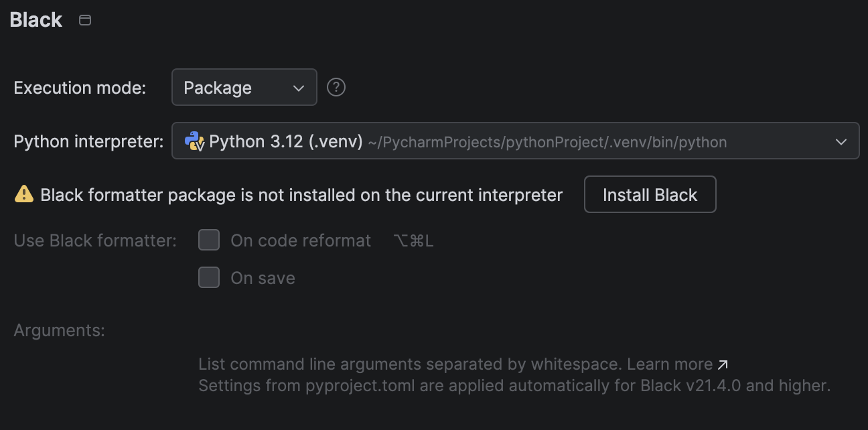
Task: Toggle the On code reformat checkbox
Action: pyautogui.click(x=209, y=240)
